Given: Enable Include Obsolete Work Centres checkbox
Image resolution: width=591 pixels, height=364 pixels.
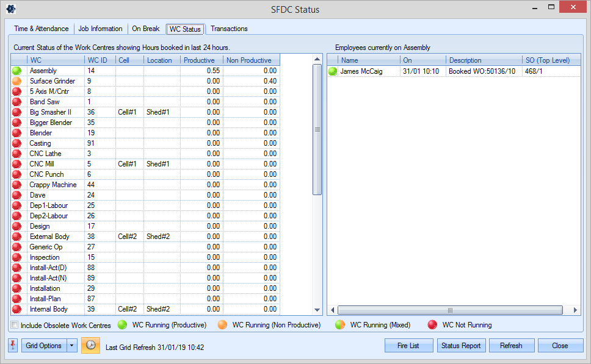Looking at the screenshot, I should (15, 325).
